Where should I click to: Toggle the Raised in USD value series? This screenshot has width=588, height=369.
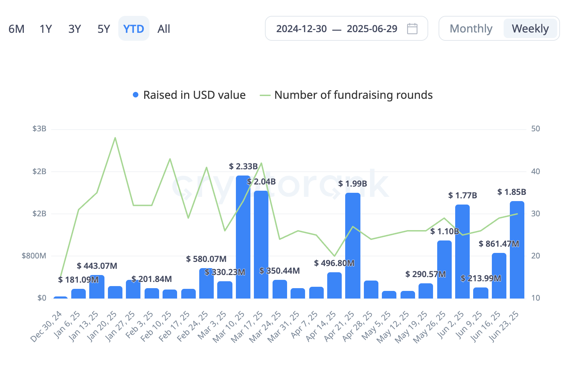194,95
